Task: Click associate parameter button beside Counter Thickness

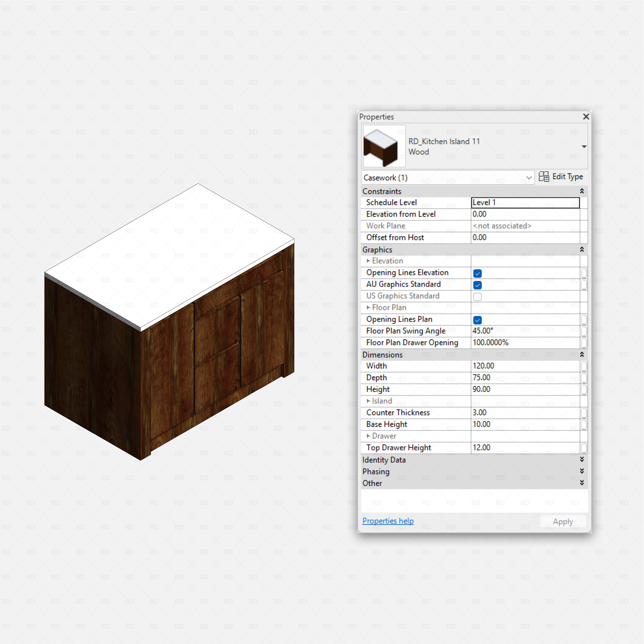Action: click(584, 413)
